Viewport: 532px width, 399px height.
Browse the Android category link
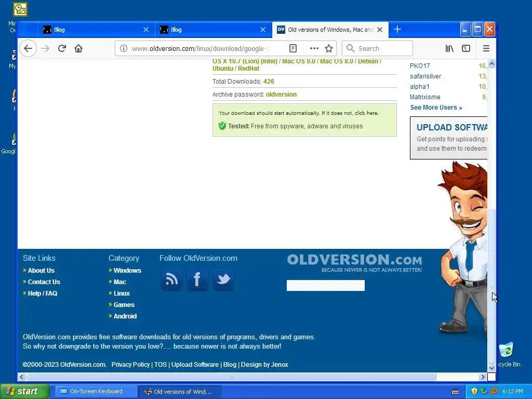(x=125, y=316)
